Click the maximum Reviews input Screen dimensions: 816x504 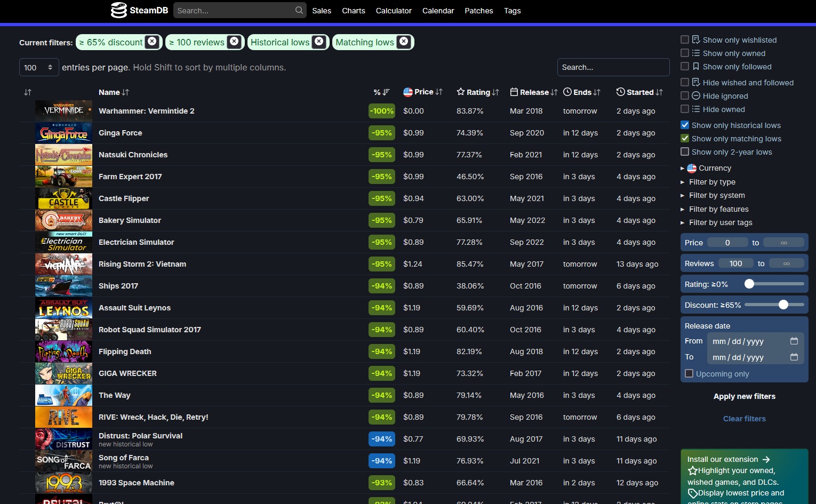coord(786,263)
